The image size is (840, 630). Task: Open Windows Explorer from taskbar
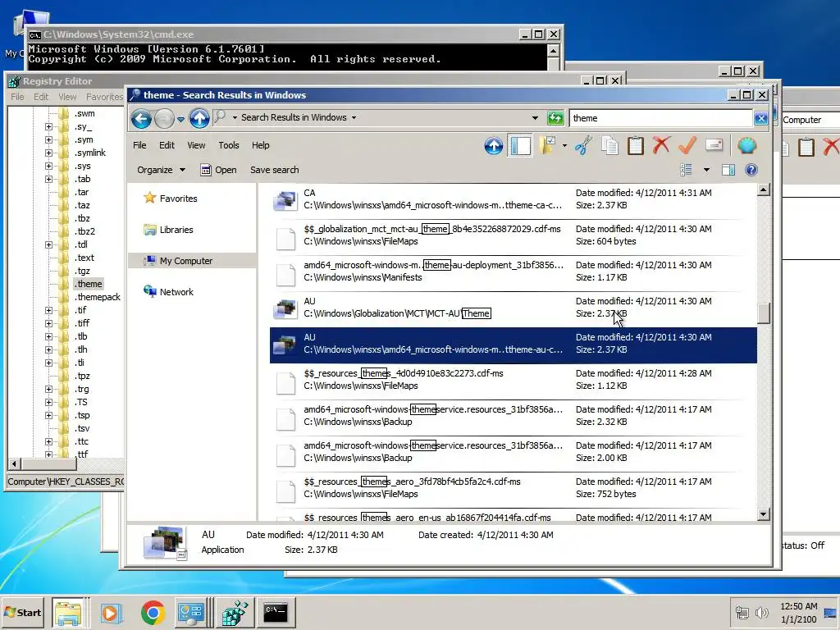68,612
